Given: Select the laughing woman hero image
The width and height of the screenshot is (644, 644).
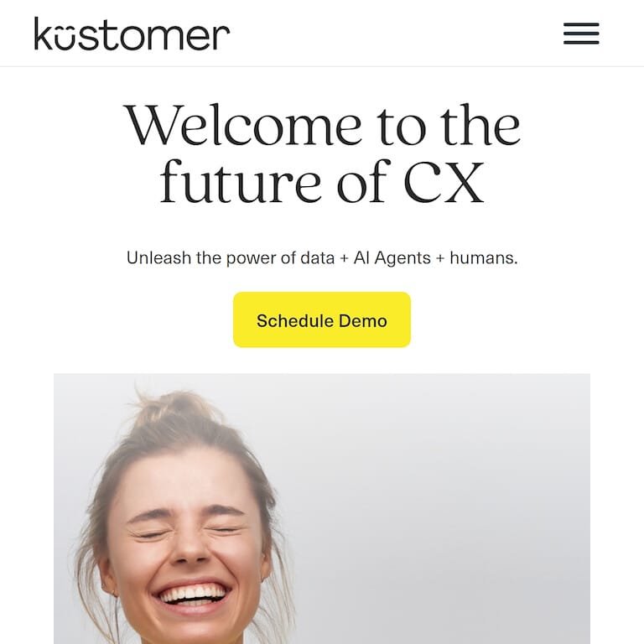Looking at the screenshot, I should (322, 508).
